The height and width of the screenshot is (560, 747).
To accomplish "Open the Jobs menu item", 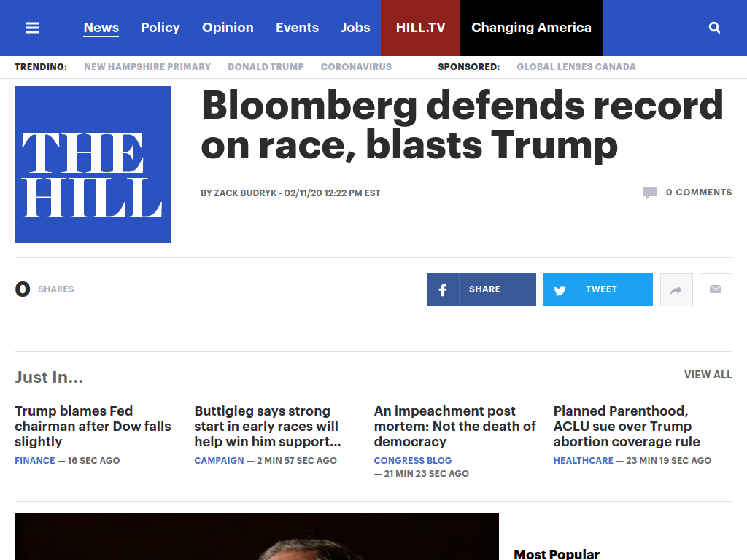I will 355,28.
